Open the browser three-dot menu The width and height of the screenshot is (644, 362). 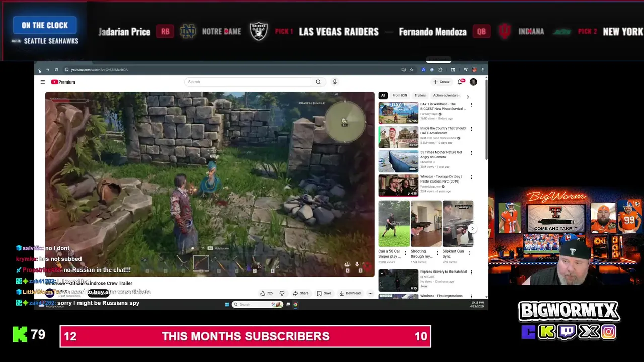(482, 70)
